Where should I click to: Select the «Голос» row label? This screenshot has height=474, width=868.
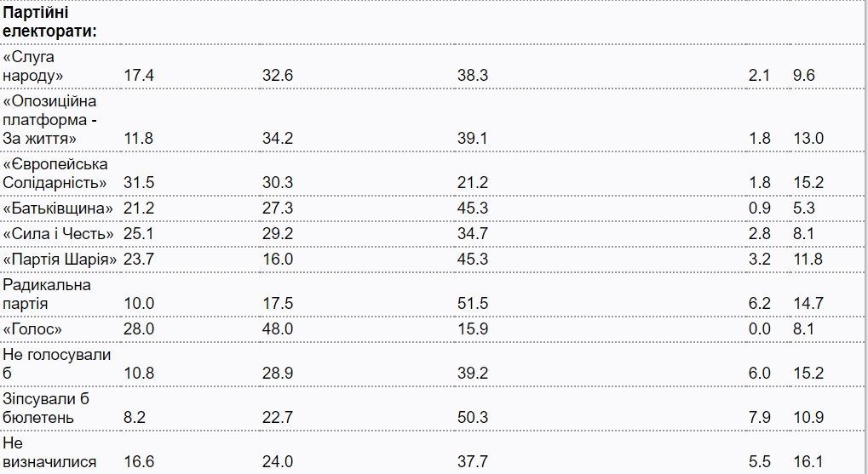[x=32, y=328]
